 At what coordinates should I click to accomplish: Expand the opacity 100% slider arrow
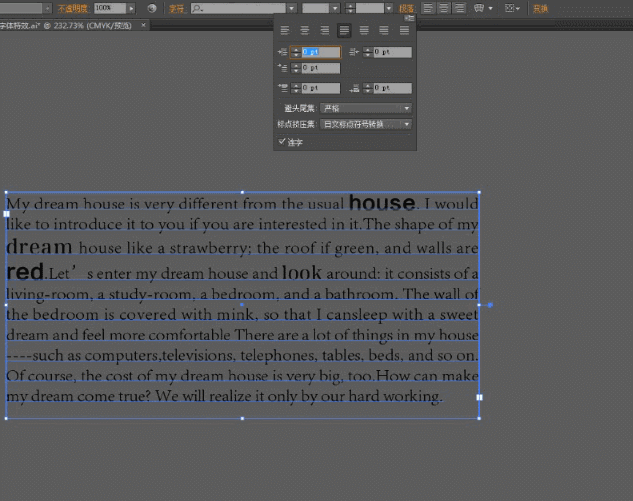pyautogui.click(x=131, y=8)
